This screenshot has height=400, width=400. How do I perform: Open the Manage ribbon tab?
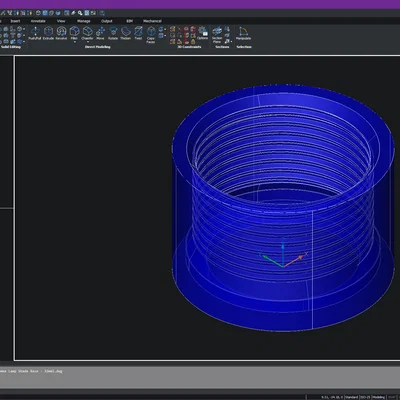click(x=84, y=21)
